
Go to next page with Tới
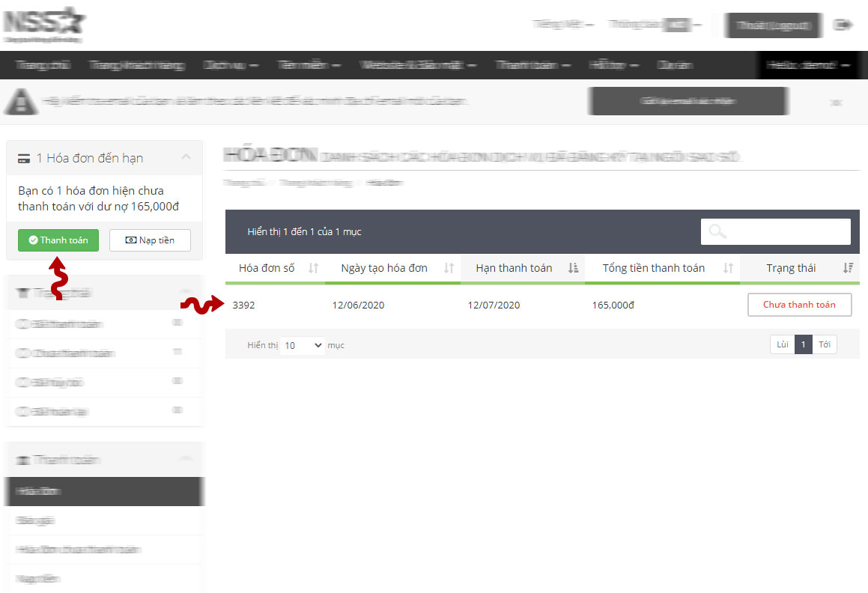825,344
